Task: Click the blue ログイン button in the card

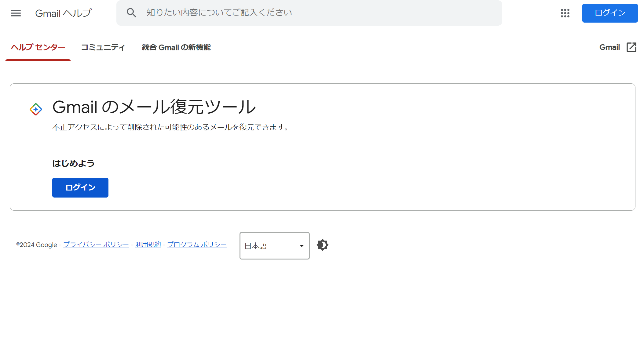Action: pos(80,187)
